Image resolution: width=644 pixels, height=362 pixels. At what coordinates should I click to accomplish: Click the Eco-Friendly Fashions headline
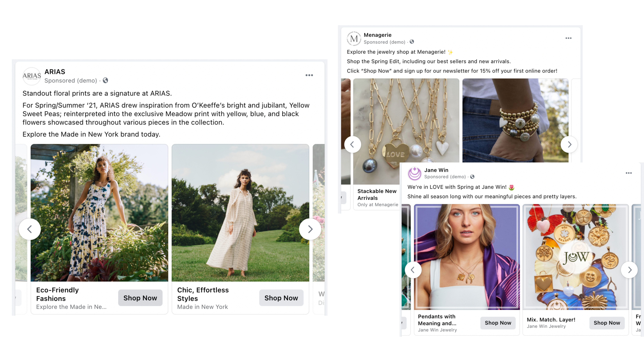pos(57,294)
